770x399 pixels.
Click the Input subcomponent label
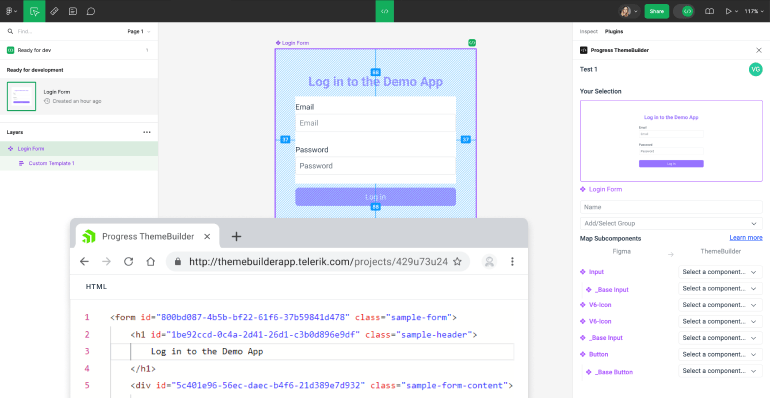596,272
